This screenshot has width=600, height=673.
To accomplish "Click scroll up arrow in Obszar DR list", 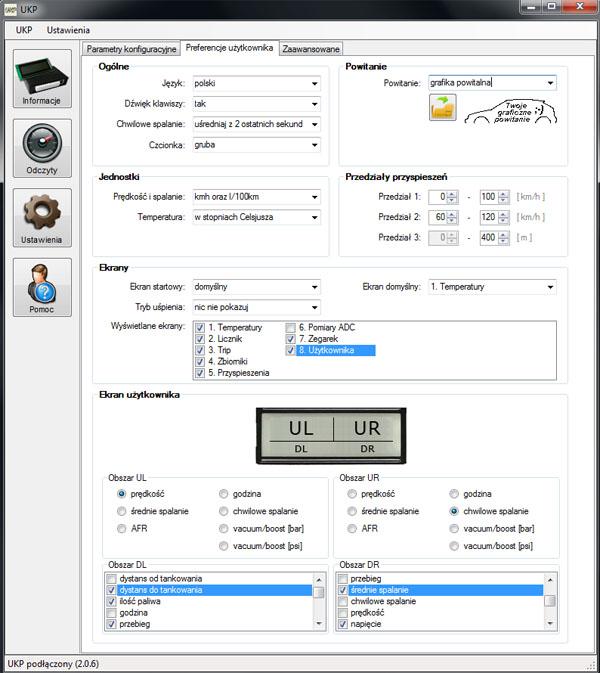I will pos(550,580).
